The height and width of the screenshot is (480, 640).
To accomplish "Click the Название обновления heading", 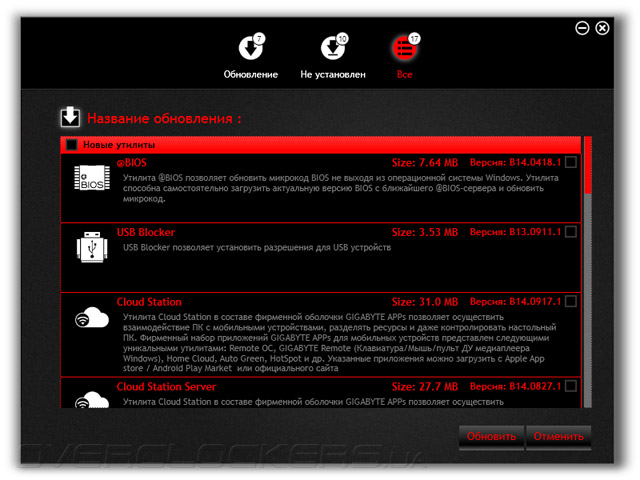I will [164, 119].
